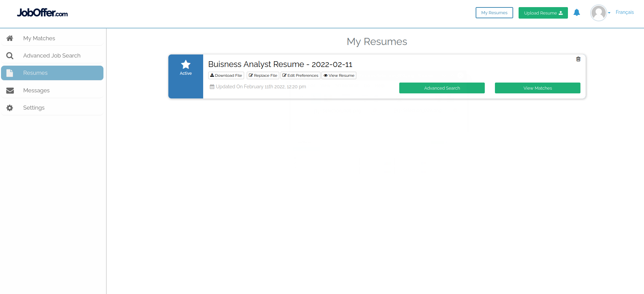This screenshot has height=294, width=644.
Task: Open Edit Preferences for the resume
Action: [301, 75]
